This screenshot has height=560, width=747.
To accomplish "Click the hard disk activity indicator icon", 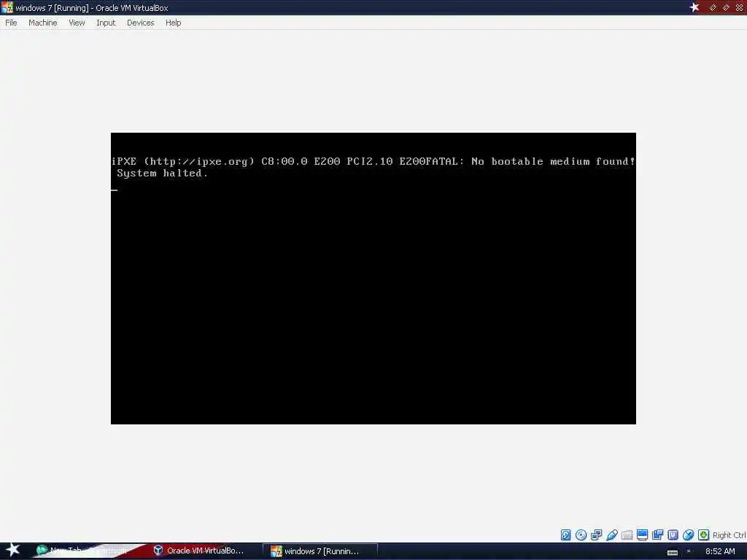I will (x=565, y=534).
